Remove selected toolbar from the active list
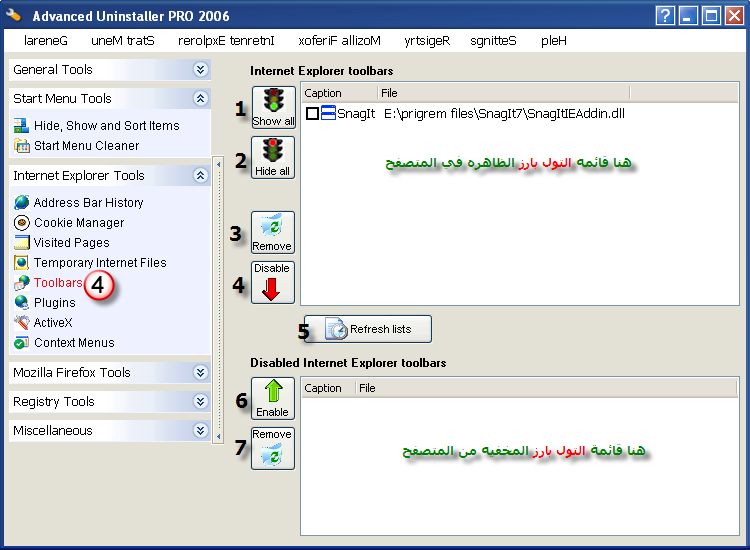The image size is (750, 550). click(273, 232)
